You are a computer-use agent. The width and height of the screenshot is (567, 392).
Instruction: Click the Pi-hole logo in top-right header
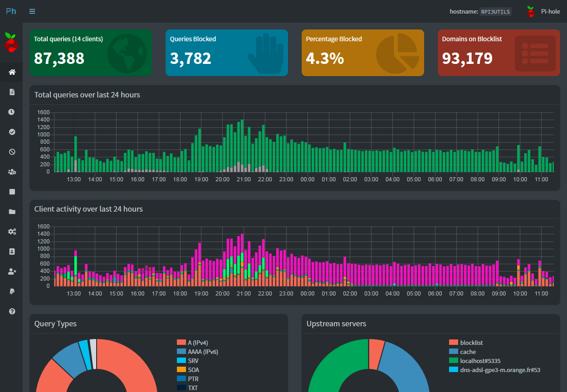(531, 11)
